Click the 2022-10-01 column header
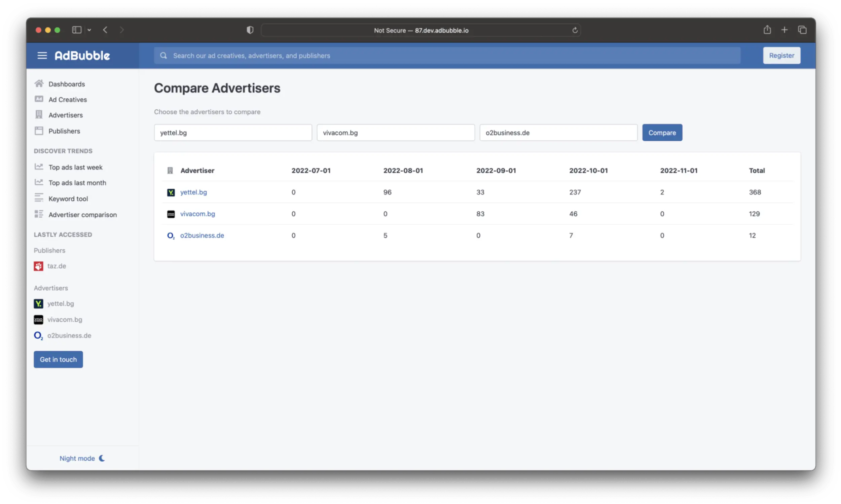841x504 pixels. click(588, 171)
